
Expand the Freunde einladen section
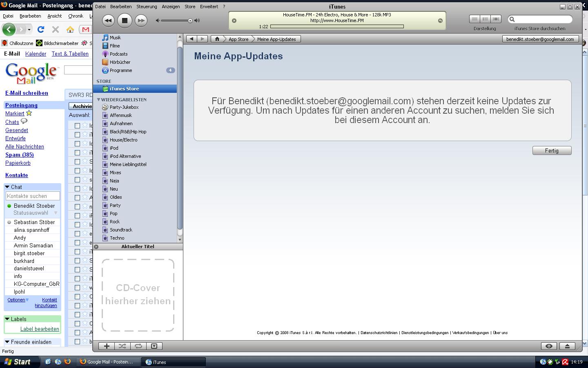[x=7, y=342]
